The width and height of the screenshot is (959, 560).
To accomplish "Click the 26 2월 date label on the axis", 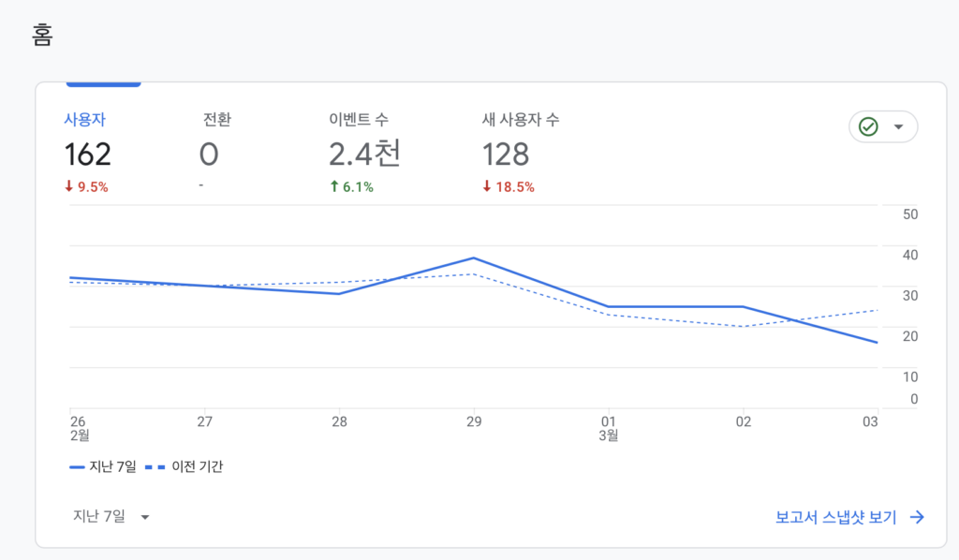I will coord(77,428).
